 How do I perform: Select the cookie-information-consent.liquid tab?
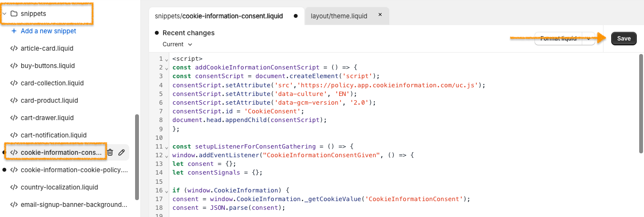[219, 16]
